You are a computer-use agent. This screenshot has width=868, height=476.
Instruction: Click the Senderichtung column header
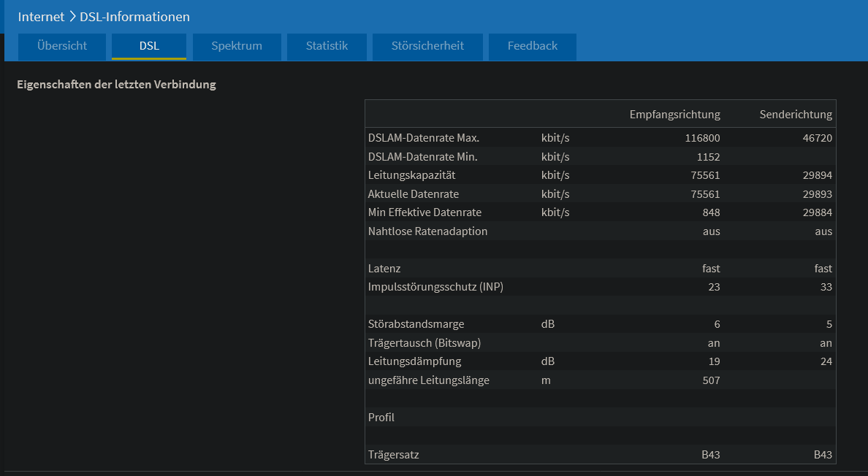tap(796, 115)
